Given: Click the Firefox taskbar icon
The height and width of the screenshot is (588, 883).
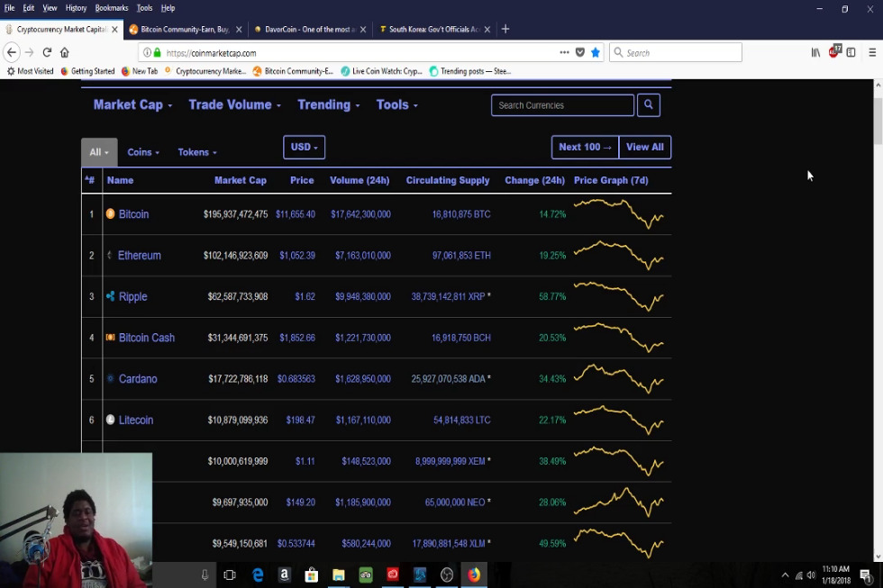Looking at the screenshot, I should [474, 574].
